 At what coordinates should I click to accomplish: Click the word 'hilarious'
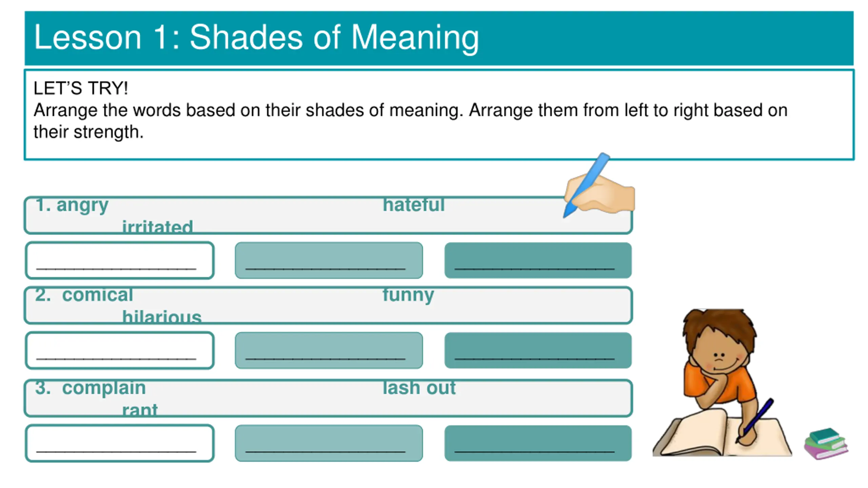click(162, 317)
